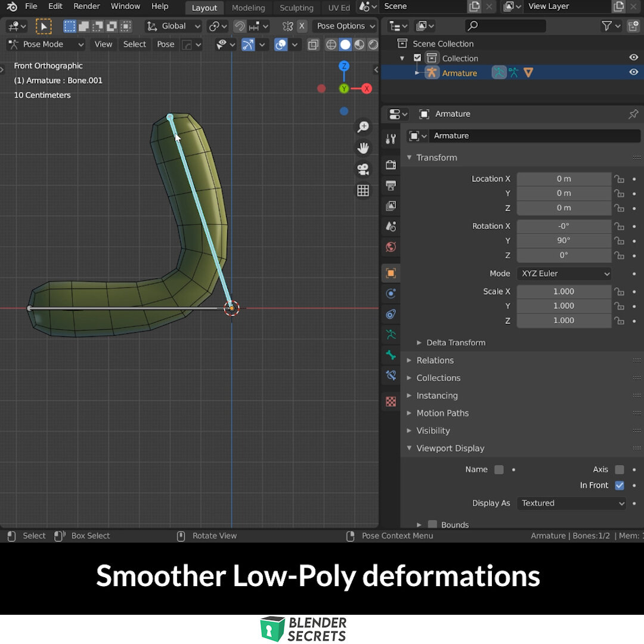Screen dimensions: 644x644
Task: Click the blue Z axis gizmo ball
Action: pyautogui.click(x=344, y=66)
